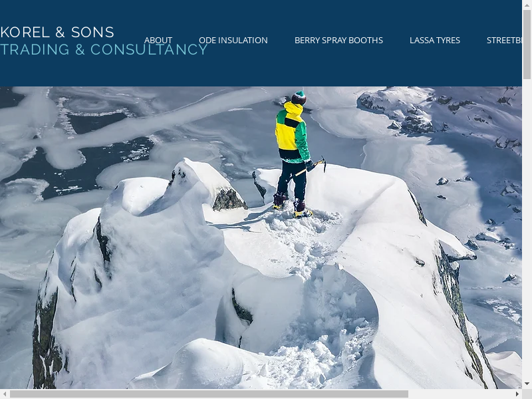Click the vertical scrollbar down arrow
This screenshot has height=399, width=532.
[x=527, y=384]
